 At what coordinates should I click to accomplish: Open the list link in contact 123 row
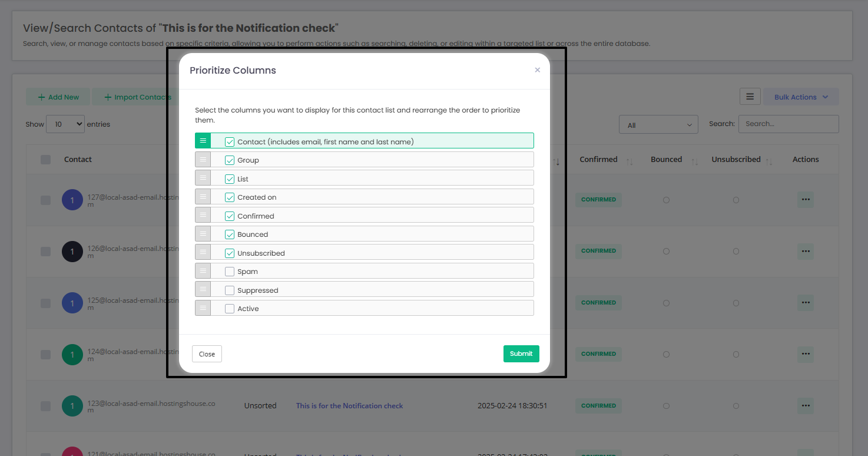(349, 406)
